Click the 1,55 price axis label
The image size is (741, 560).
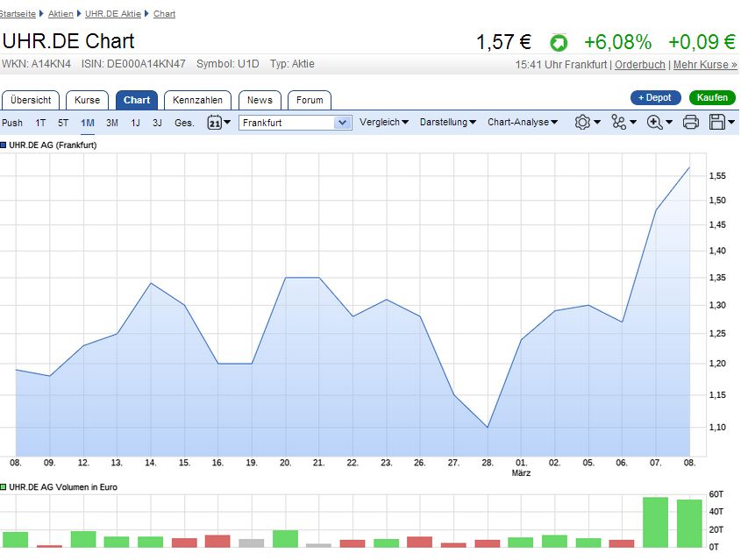point(717,175)
